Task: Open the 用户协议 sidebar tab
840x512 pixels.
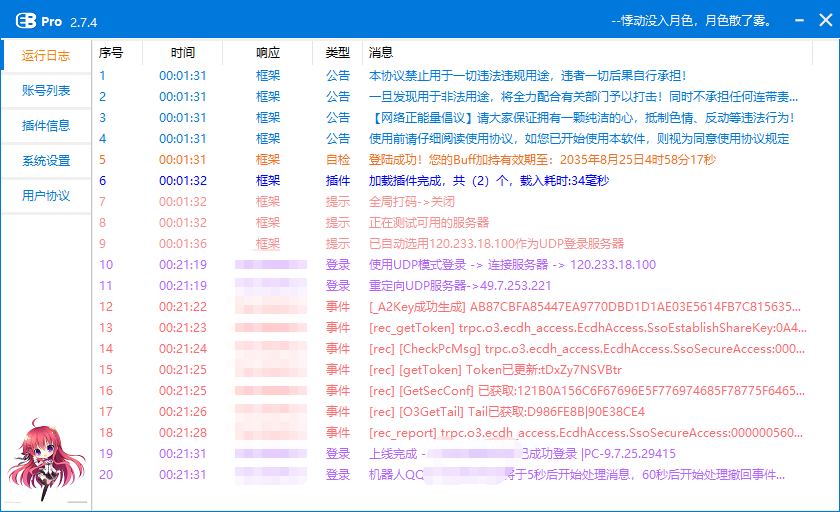Action: 46,195
